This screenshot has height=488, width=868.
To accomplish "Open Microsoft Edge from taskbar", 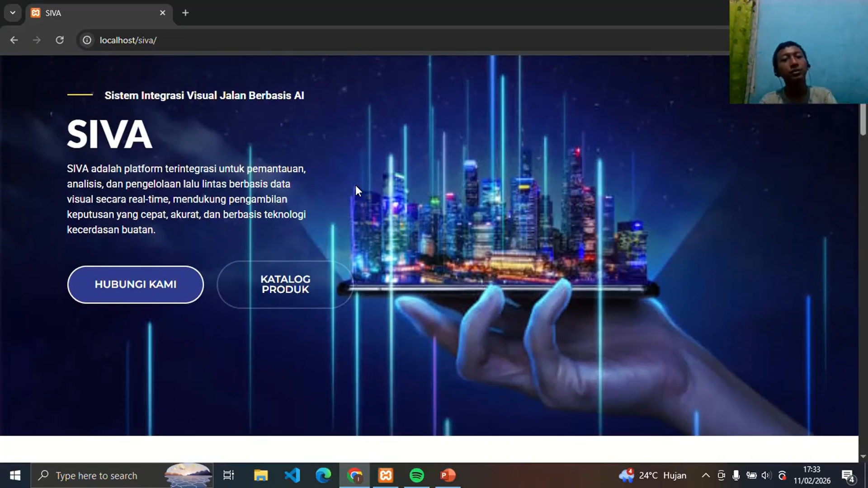I will [323, 475].
